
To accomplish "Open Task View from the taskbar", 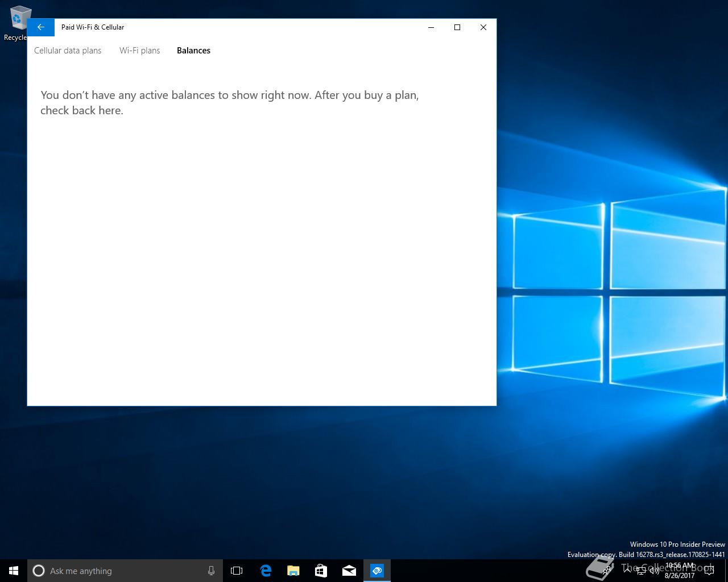I will tap(237, 571).
